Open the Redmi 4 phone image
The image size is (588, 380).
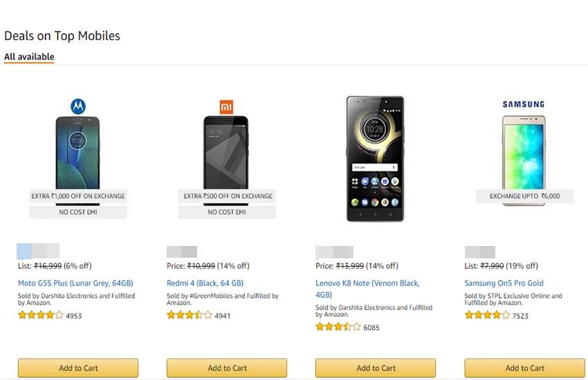(x=226, y=152)
